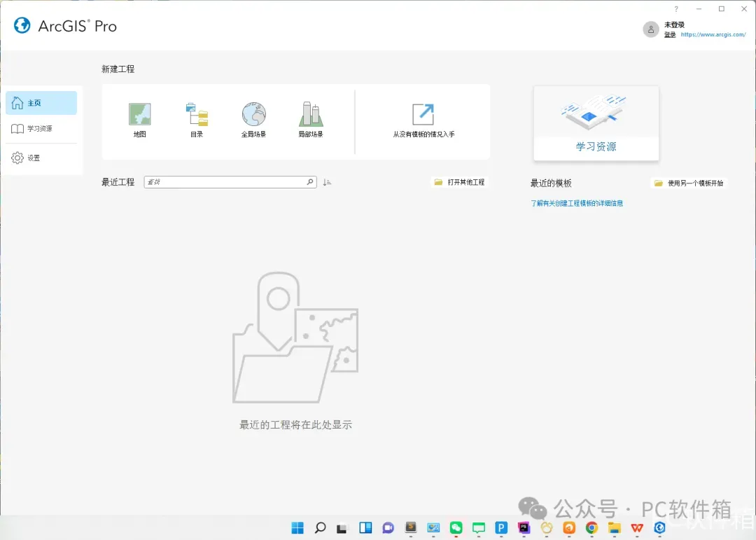Open the green chat-bubble app in taskbar
The height and width of the screenshot is (540, 756).
(479, 528)
